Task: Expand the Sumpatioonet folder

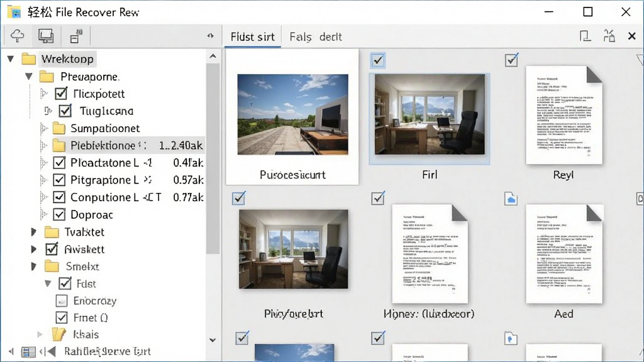Action: click(x=43, y=128)
